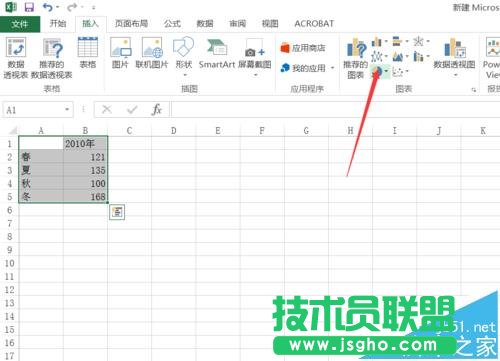Open Recommended PivotTables (推荐的数据透视表)
Screen dimensions: 500x361
(52, 58)
